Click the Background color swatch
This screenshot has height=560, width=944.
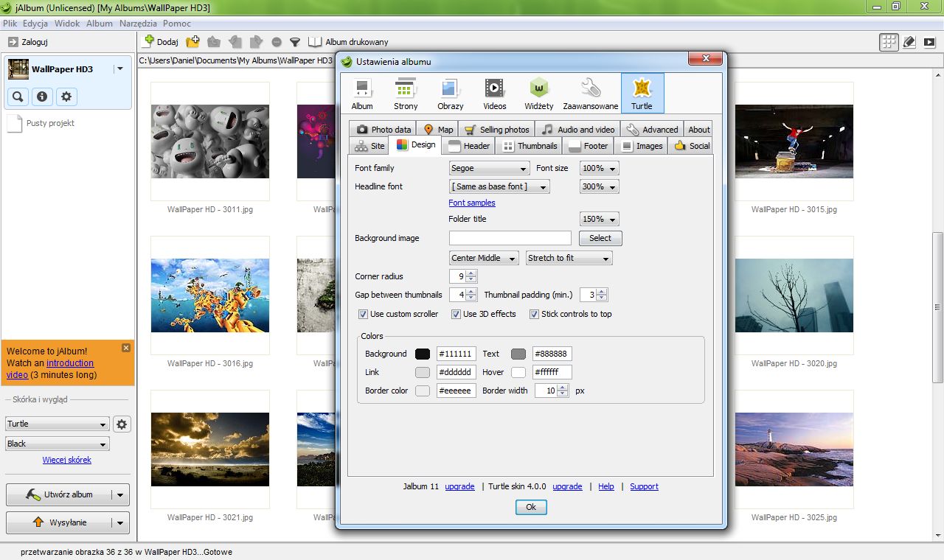pyautogui.click(x=423, y=354)
